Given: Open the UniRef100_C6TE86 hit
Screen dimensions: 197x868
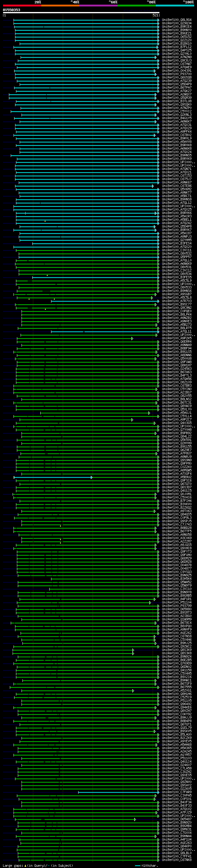Looking at the screenshot, I should (x=177, y=186).
